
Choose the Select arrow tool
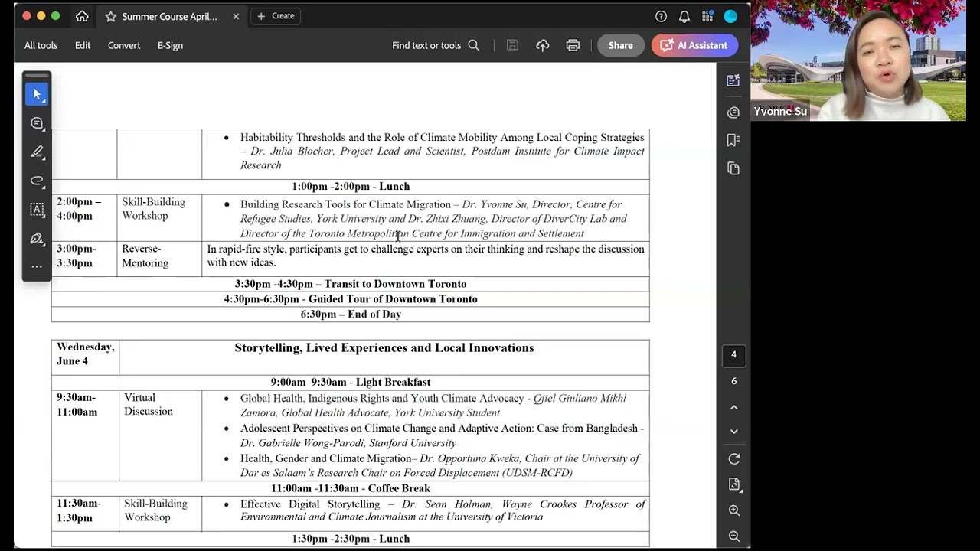[37, 94]
